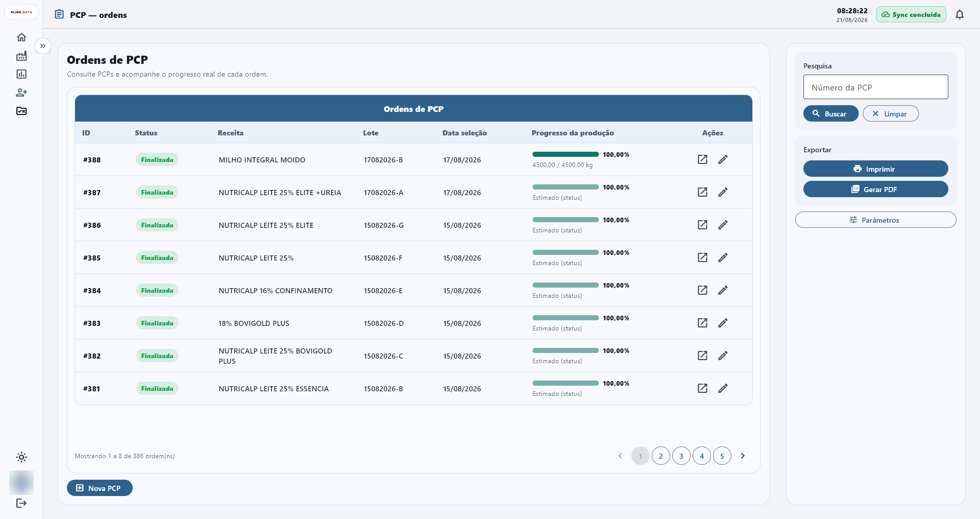Open the home icon in the sidebar

21,37
